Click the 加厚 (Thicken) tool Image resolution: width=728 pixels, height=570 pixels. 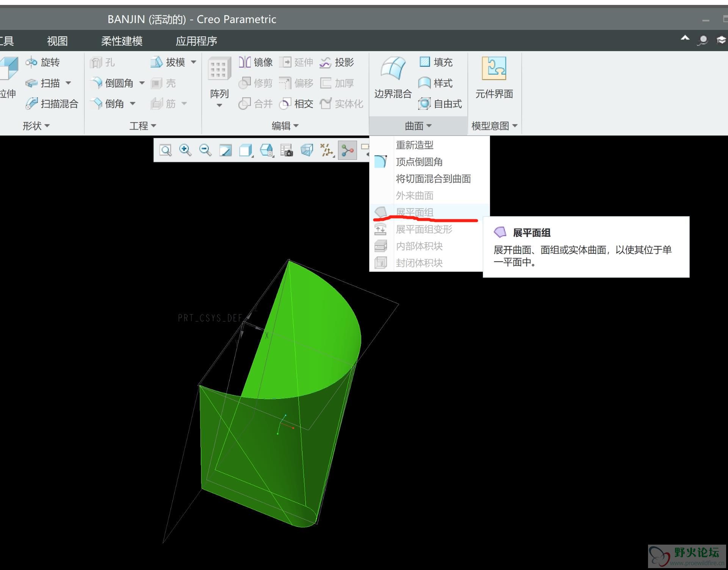coord(337,83)
